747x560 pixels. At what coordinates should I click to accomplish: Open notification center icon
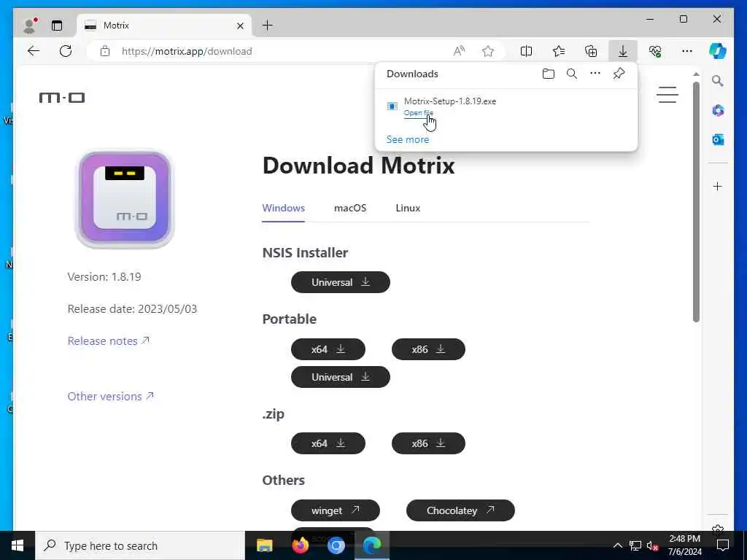[x=723, y=545]
